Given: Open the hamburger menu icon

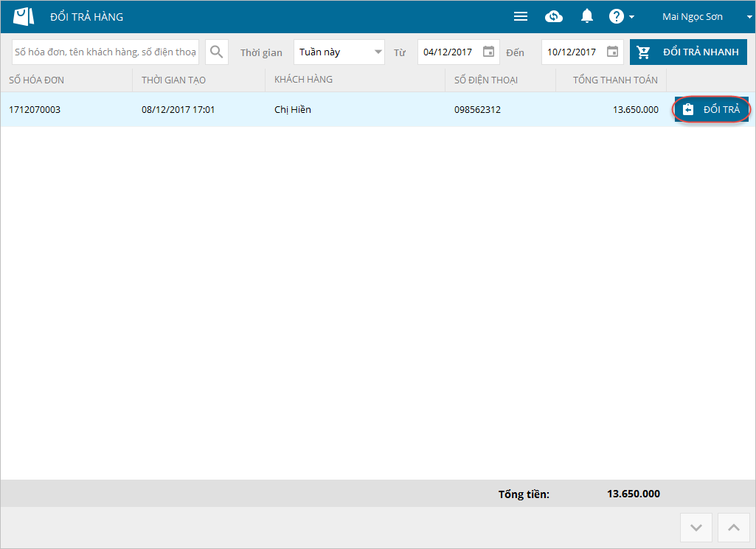Looking at the screenshot, I should 520,16.
